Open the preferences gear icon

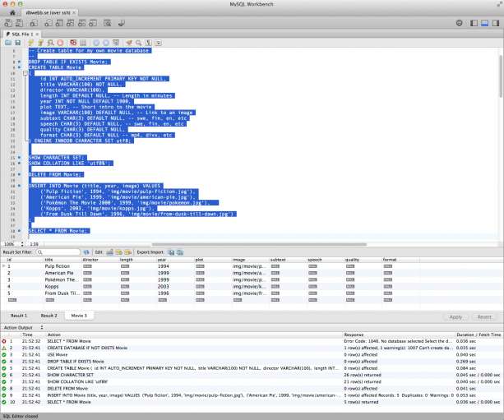click(x=460, y=23)
